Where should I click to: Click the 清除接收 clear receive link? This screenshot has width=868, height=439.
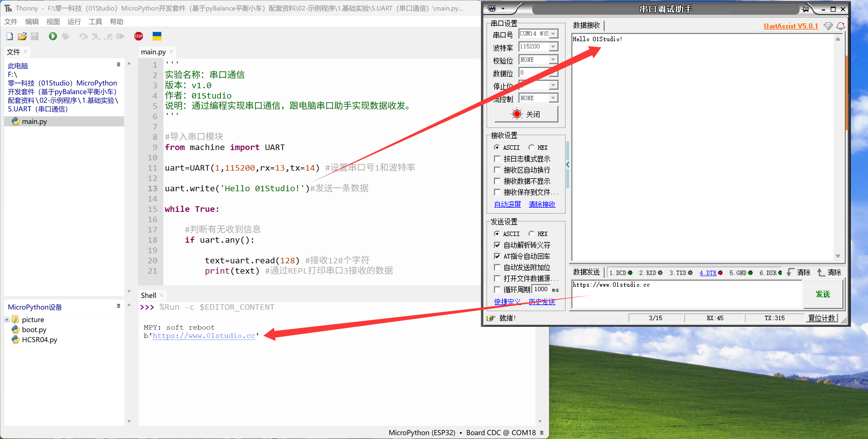[x=542, y=204]
